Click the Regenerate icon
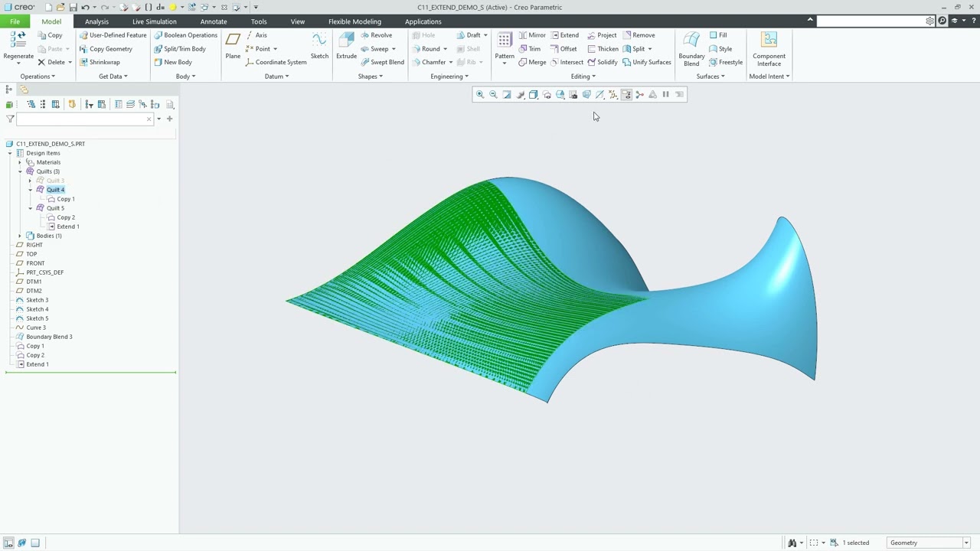980x551 pixels. 18,41
